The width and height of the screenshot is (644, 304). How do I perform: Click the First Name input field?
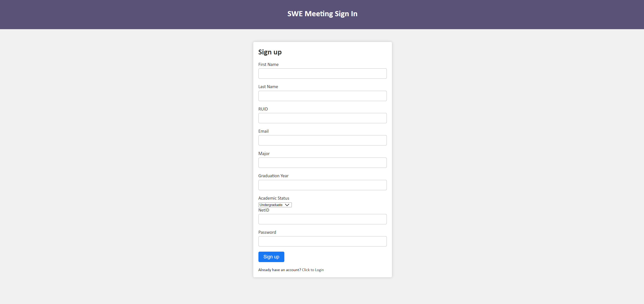point(322,74)
